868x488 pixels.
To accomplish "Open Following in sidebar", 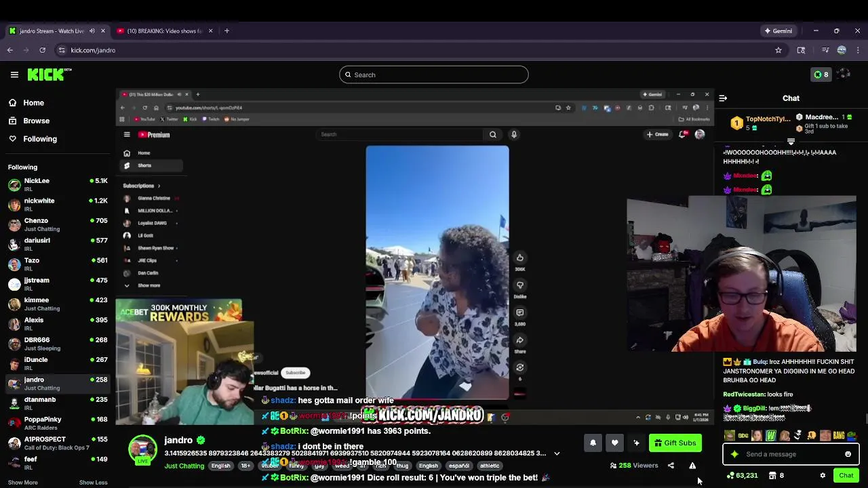I will click(x=33, y=139).
